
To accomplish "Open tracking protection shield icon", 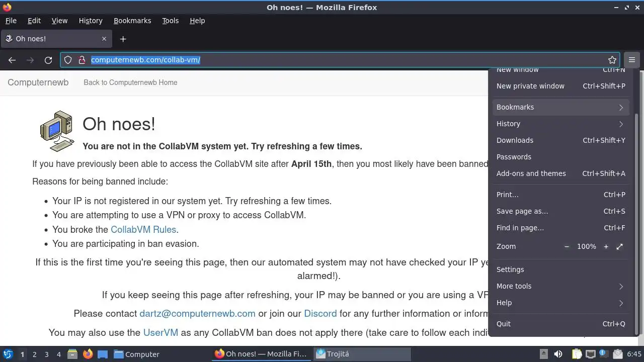I will 68,60.
